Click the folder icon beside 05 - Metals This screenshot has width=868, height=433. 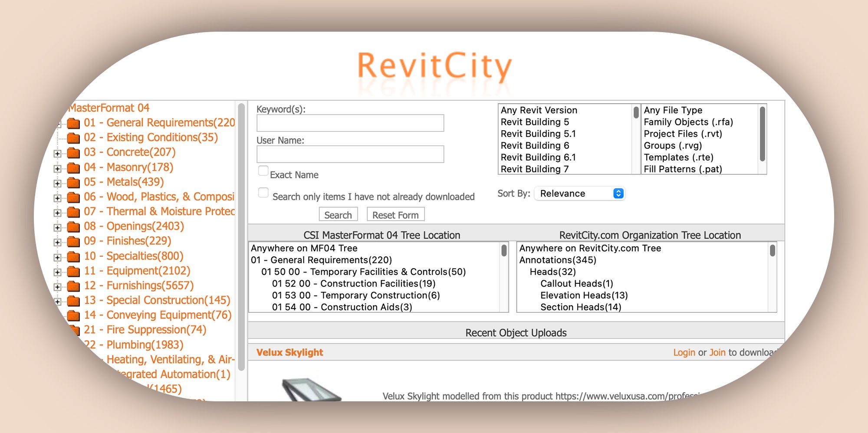pyautogui.click(x=73, y=183)
